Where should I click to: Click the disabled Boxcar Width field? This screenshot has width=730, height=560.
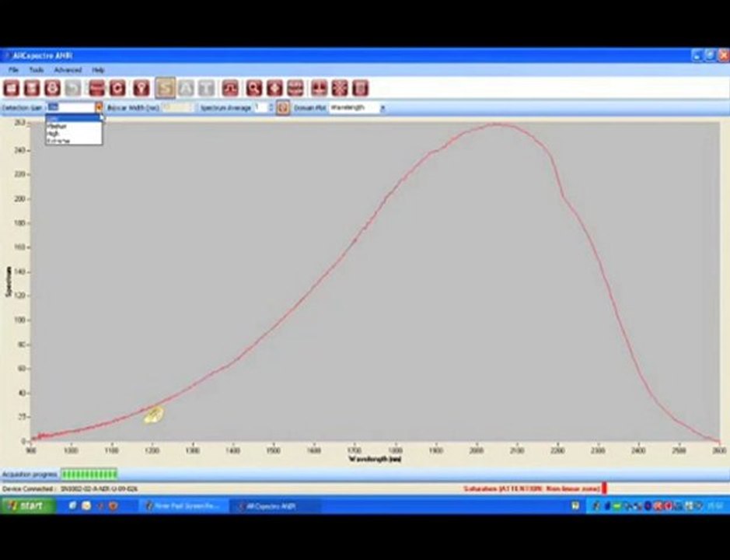tap(178, 107)
